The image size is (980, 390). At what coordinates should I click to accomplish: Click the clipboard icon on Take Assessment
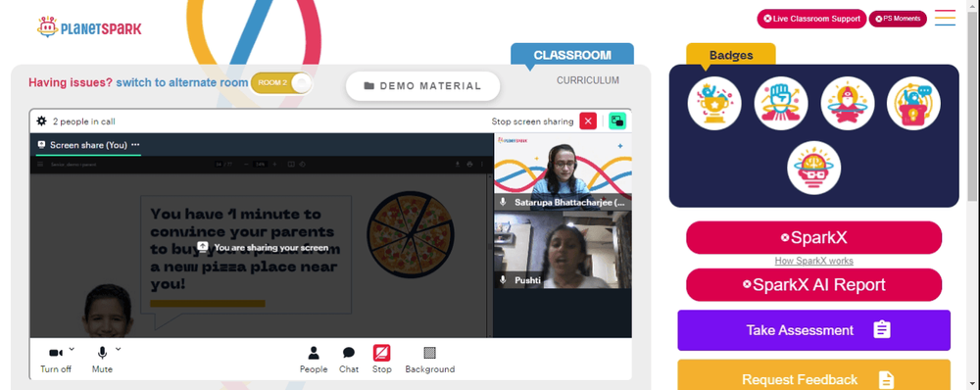click(882, 329)
